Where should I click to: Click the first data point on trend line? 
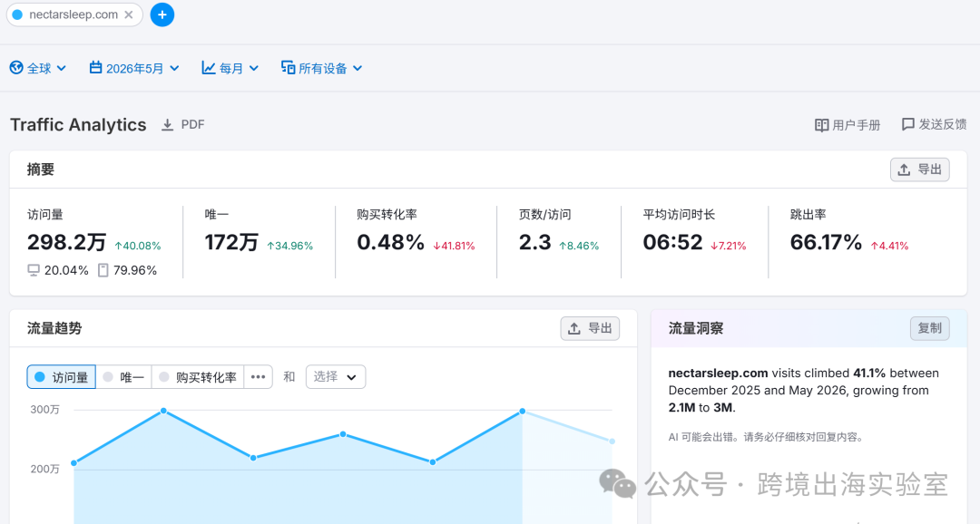tap(74, 462)
